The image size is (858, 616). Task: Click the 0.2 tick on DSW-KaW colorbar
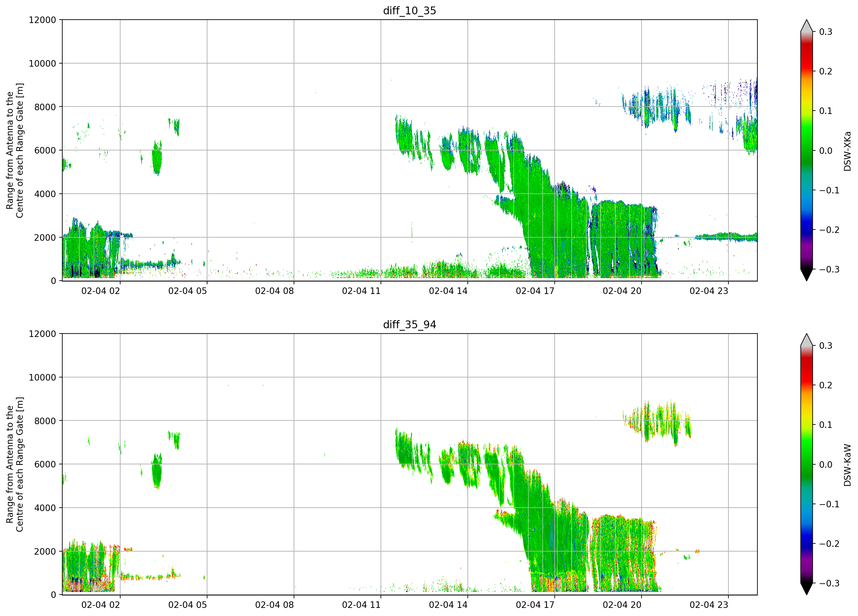826,386
